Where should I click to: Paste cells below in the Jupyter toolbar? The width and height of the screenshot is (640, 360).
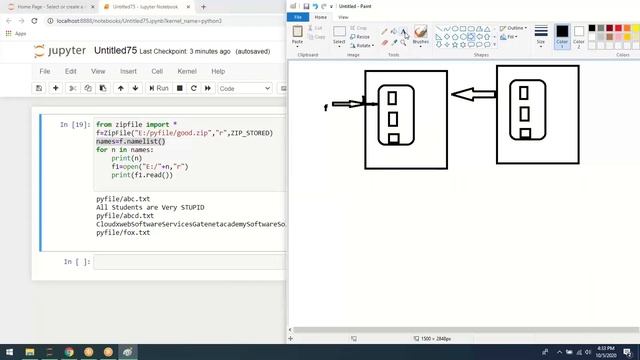click(103, 88)
